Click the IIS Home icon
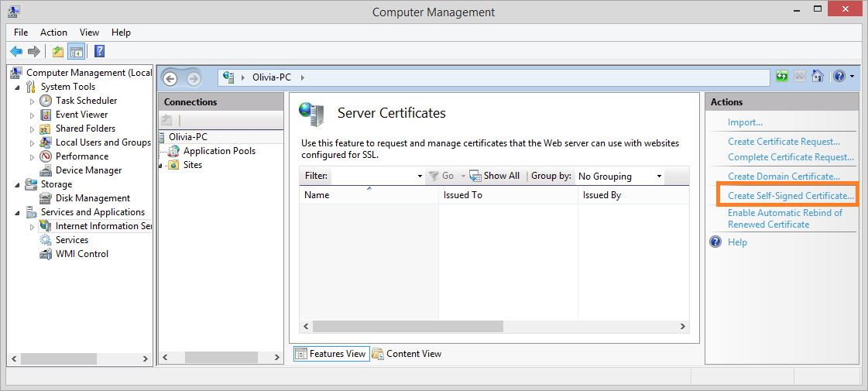The height and width of the screenshot is (391, 868). (817, 77)
